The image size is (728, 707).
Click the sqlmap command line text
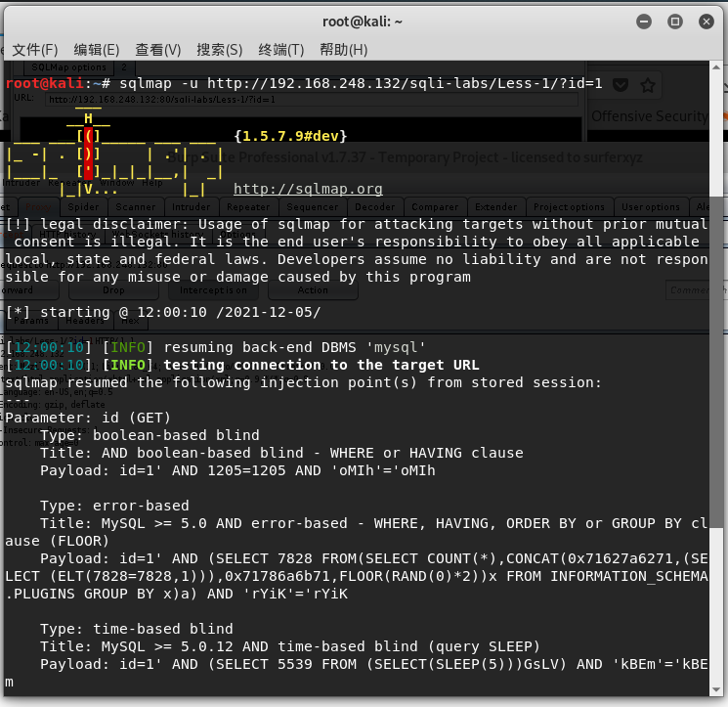(x=361, y=83)
